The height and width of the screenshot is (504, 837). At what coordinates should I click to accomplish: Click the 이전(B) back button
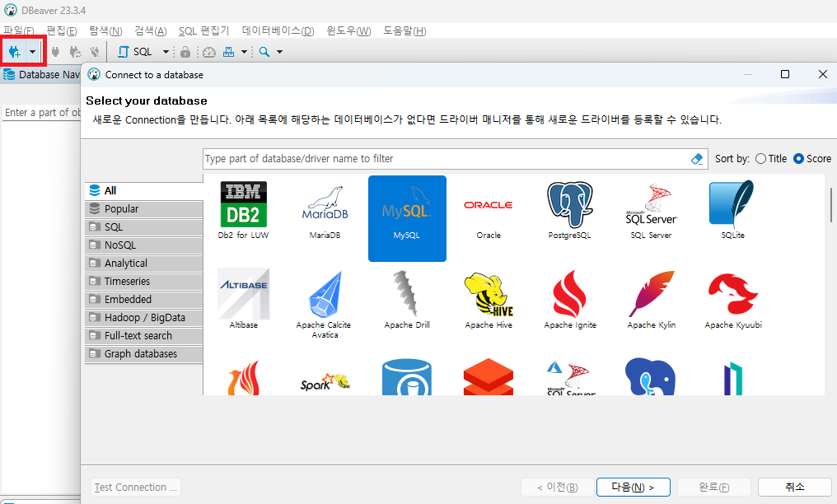coord(557,487)
